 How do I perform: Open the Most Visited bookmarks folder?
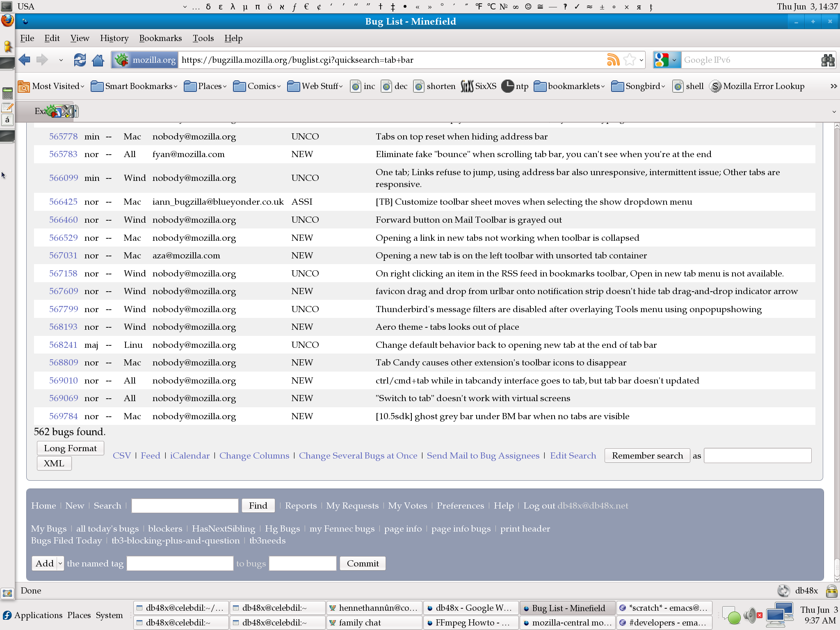51,86
